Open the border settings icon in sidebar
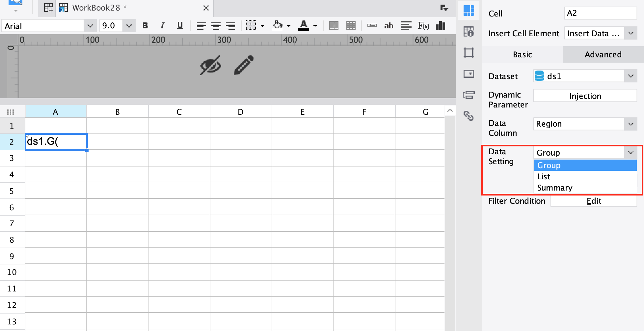 pos(469,53)
